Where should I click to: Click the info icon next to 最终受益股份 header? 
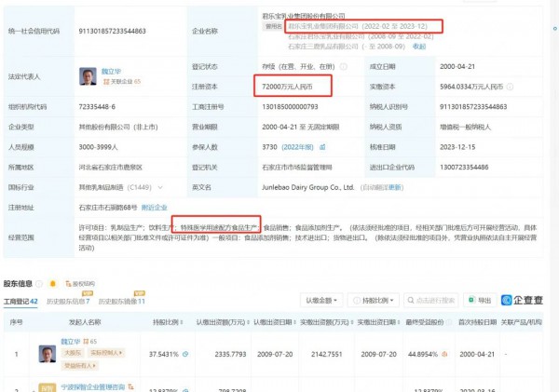(449, 322)
